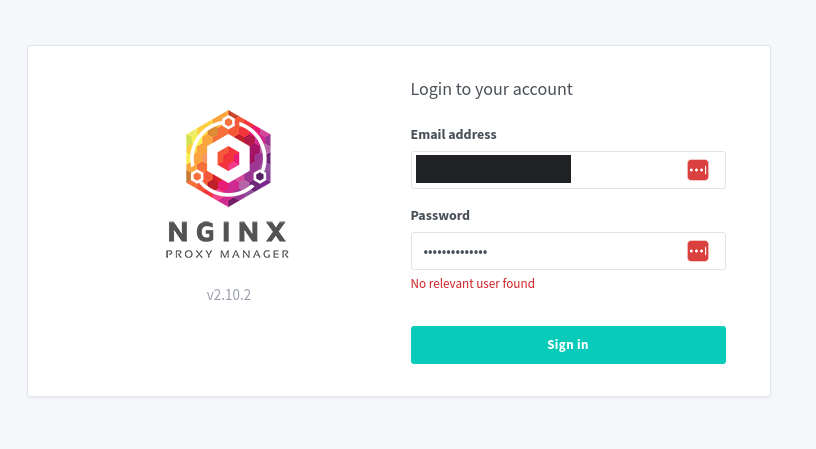Click the redacted black block in email field
The image size is (816, 449).
click(x=493, y=169)
